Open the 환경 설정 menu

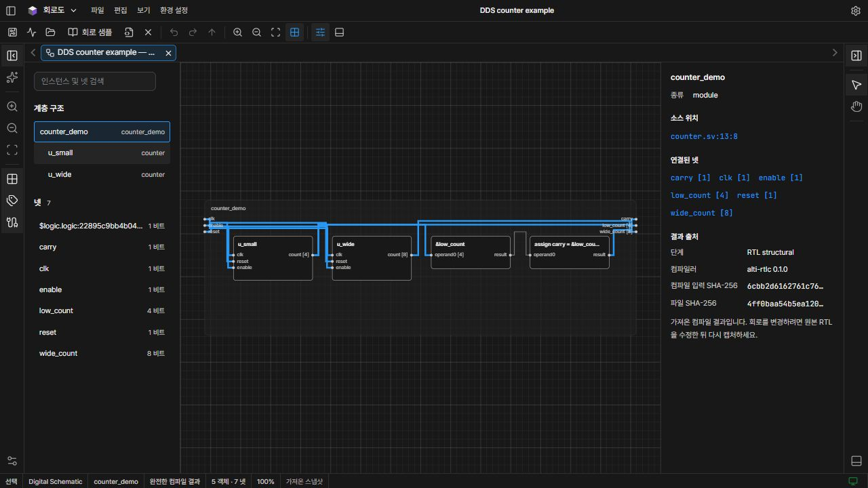tap(174, 11)
